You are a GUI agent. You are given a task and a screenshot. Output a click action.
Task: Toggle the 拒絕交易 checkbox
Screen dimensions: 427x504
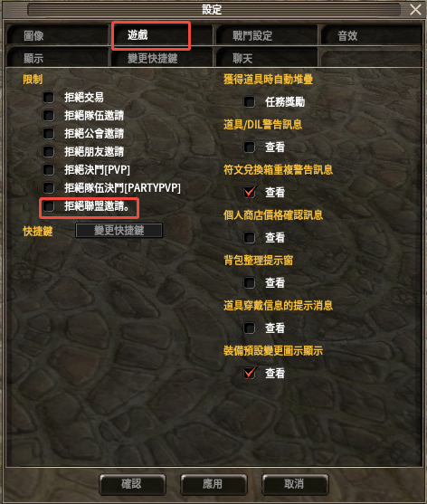click(49, 97)
